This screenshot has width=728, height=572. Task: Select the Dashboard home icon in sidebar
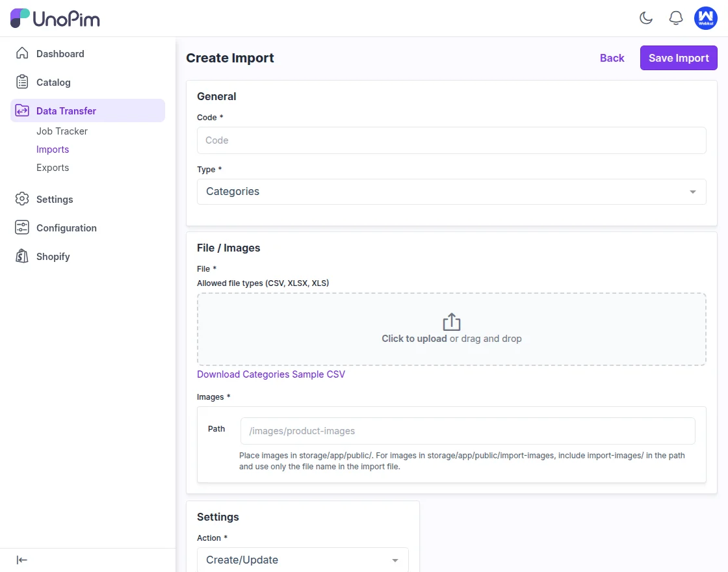[x=21, y=53]
